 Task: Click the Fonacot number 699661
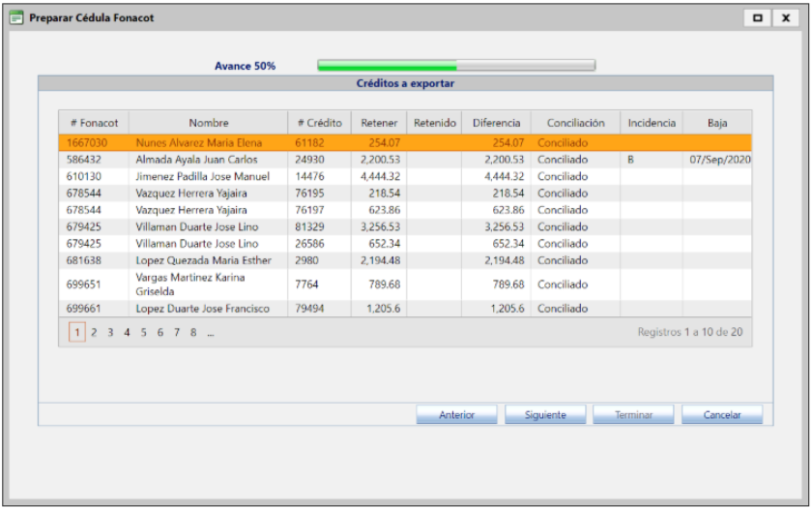(84, 309)
